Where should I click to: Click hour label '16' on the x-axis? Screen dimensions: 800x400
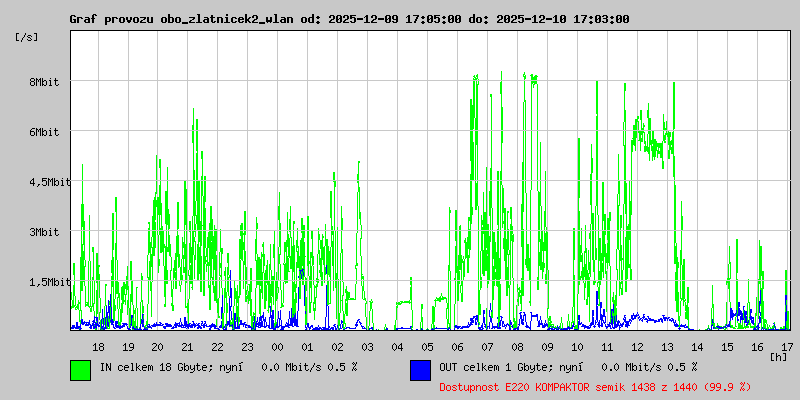[x=757, y=347]
